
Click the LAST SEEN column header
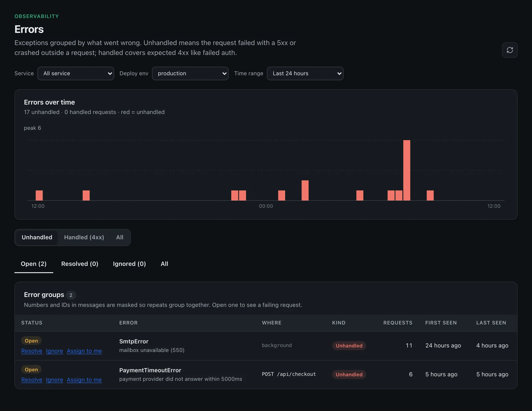[x=491, y=323]
